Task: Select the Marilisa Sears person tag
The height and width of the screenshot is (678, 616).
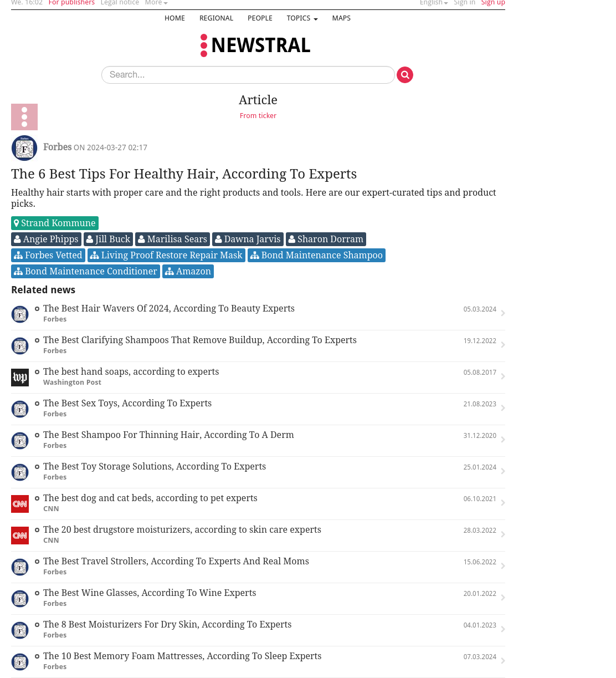Action: coord(172,239)
